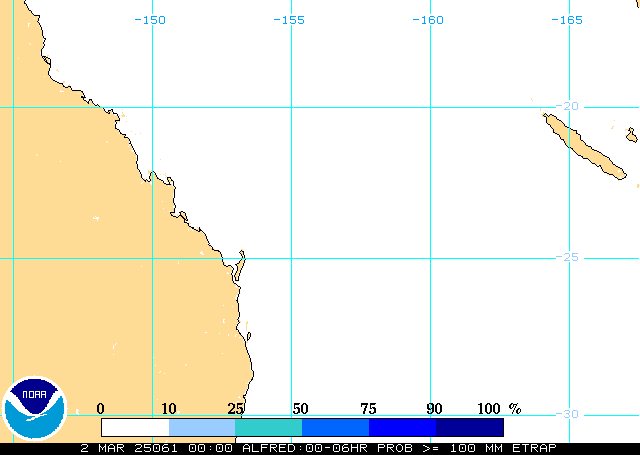
Task: Click the PROB >= text
Action: (x=408, y=448)
